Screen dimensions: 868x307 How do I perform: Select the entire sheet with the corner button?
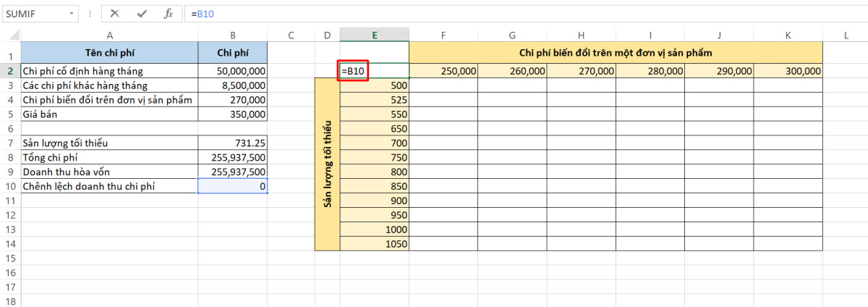point(10,35)
